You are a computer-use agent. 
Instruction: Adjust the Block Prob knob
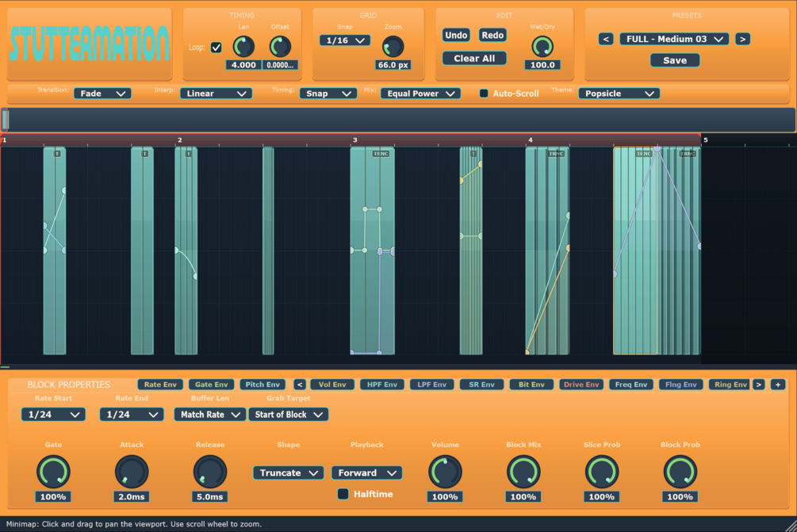pos(680,472)
